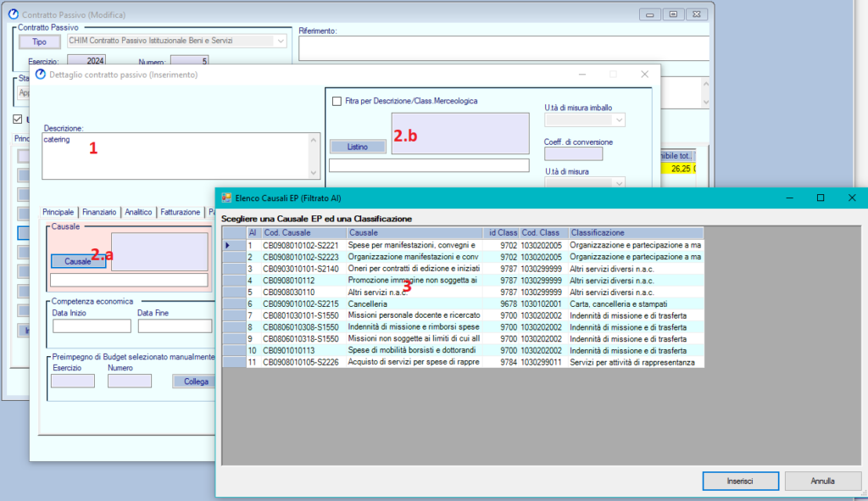Switch to the Finanziario tab
The width and height of the screenshot is (868, 501).
pyautogui.click(x=99, y=212)
